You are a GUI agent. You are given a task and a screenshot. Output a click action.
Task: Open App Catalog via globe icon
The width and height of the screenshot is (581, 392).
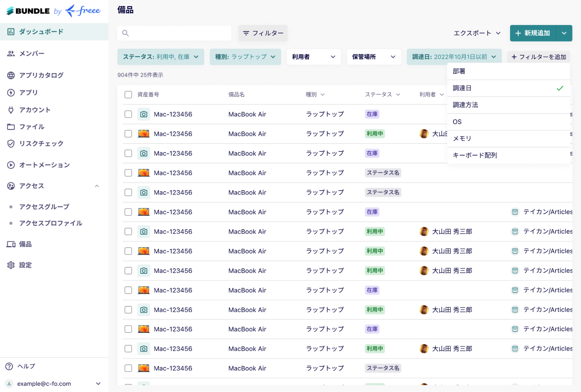pos(11,75)
